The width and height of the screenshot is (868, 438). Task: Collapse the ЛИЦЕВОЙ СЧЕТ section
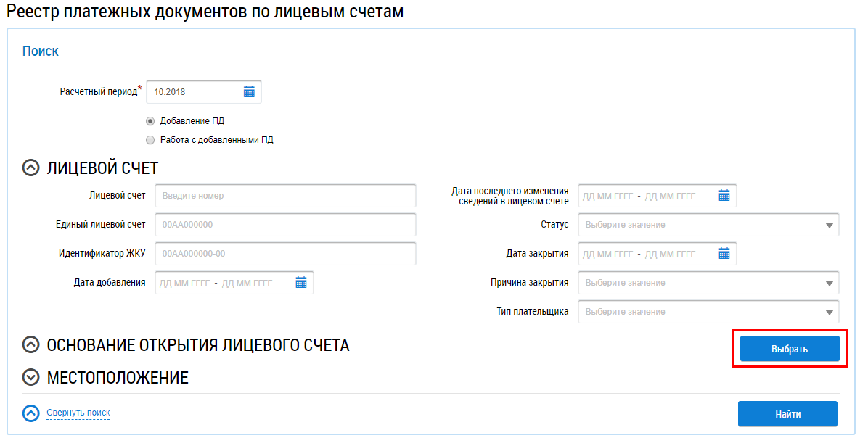(30, 168)
